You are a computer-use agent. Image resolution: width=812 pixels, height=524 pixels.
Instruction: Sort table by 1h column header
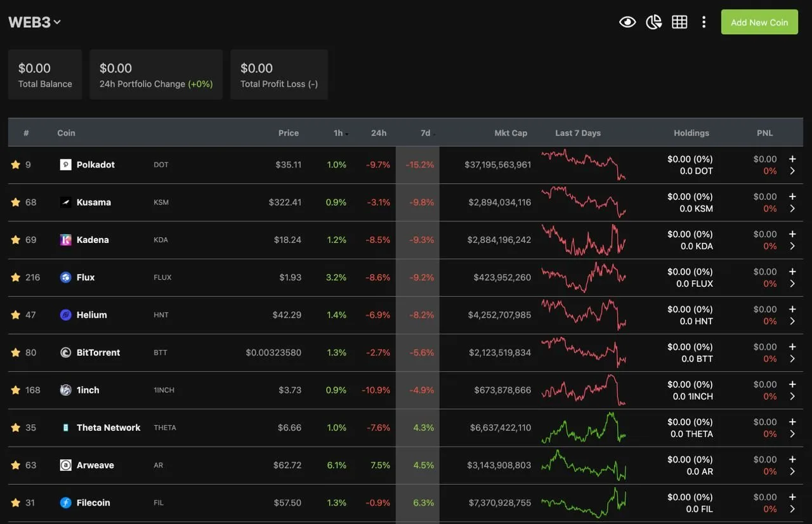(x=339, y=133)
